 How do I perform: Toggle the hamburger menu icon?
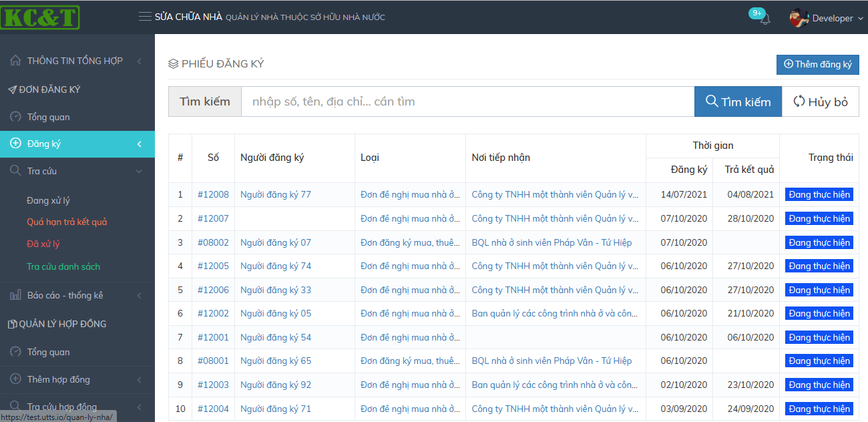tap(145, 17)
